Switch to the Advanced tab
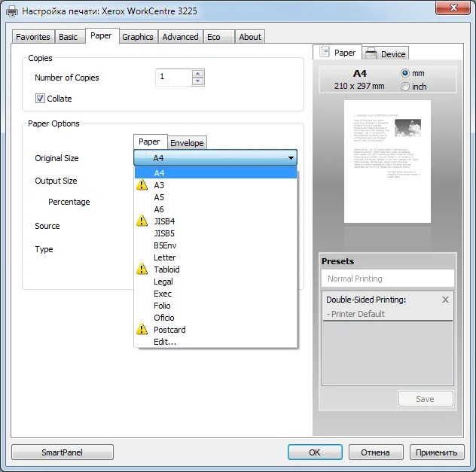The width and height of the screenshot is (476, 472). 180,37
